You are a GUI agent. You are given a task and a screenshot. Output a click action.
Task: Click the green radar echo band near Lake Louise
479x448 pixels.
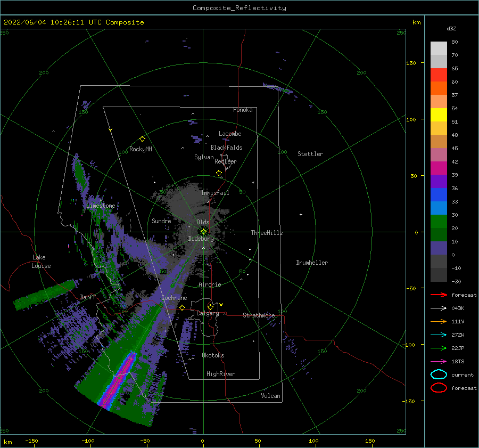click(x=45, y=294)
